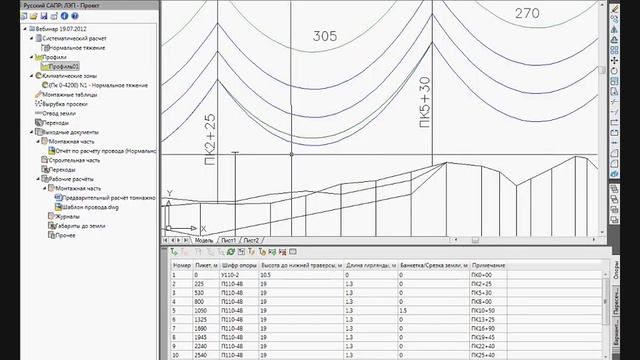Open the Опоры vertical side tab

pyautogui.click(x=616, y=271)
